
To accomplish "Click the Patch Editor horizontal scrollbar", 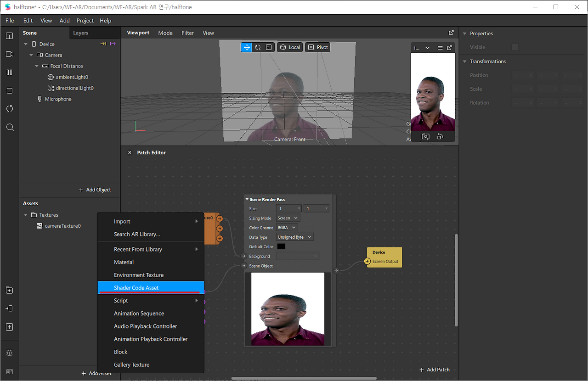I will click(304, 378).
